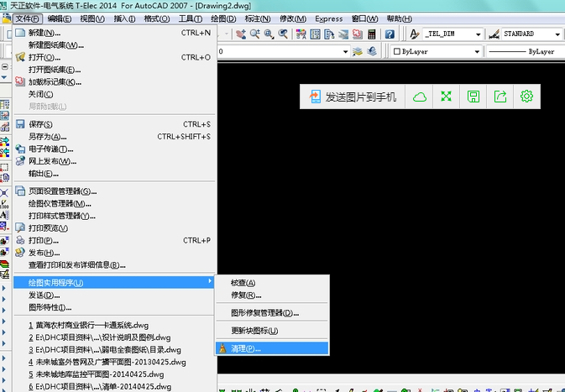Open recent file 未来城地库监控平面图-20140425.dwg
This screenshot has height=392, width=565.
(x=96, y=374)
